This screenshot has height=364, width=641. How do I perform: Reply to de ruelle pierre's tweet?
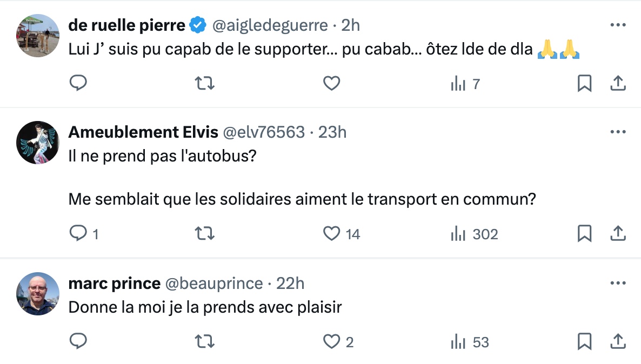[x=78, y=83]
